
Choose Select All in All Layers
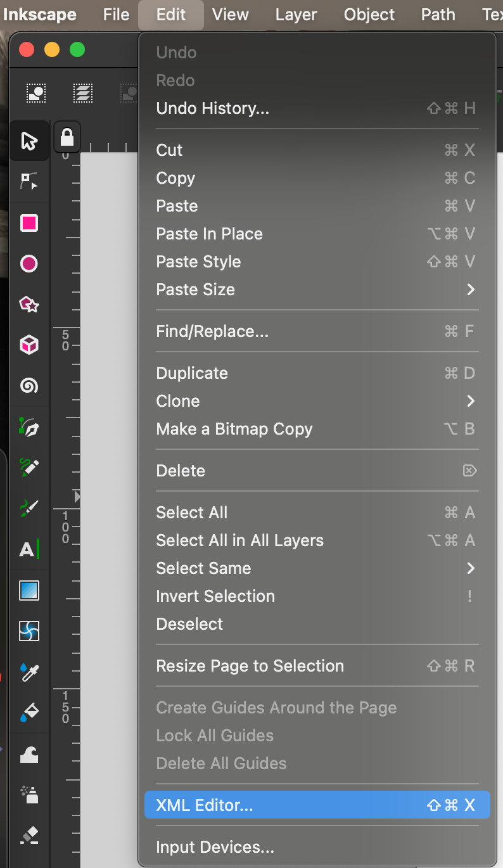317,540
